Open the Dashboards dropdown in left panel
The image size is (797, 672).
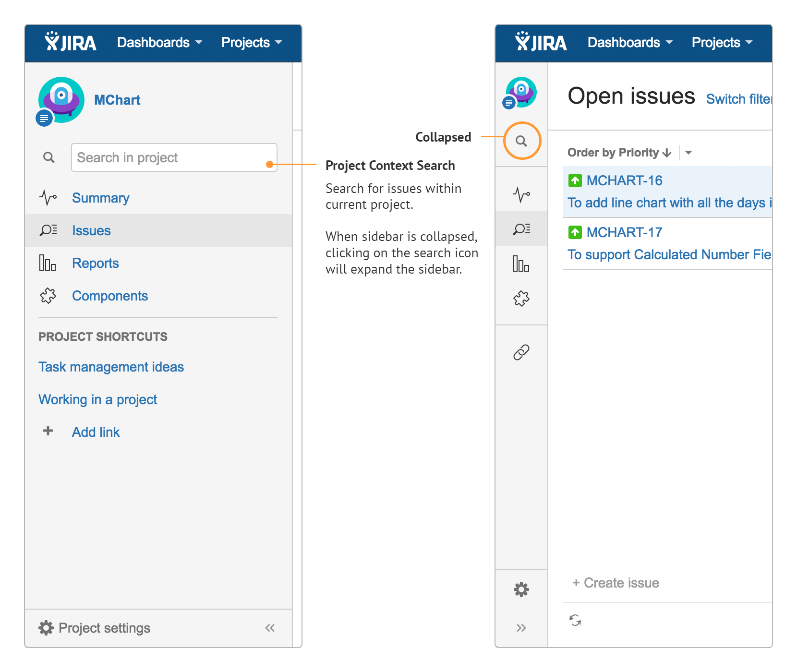coord(159,43)
